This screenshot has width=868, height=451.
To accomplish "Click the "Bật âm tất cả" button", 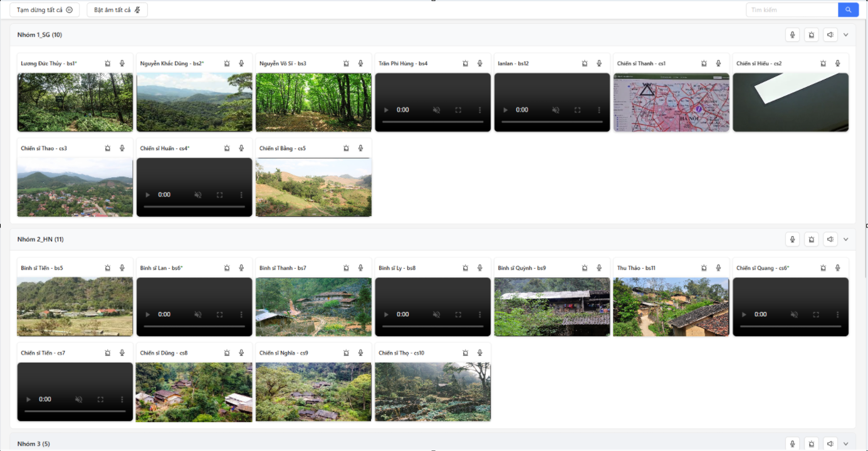I will click(117, 10).
